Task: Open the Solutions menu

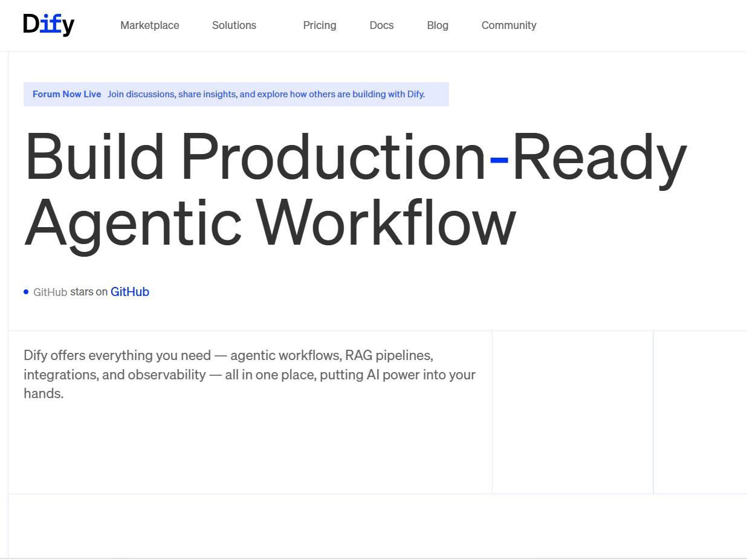Action: 234,25
